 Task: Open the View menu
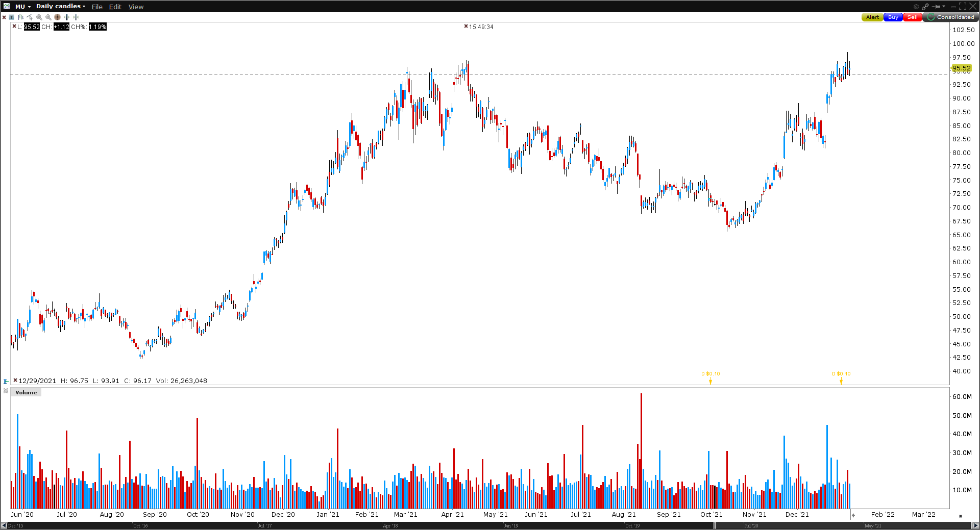click(x=136, y=7)
